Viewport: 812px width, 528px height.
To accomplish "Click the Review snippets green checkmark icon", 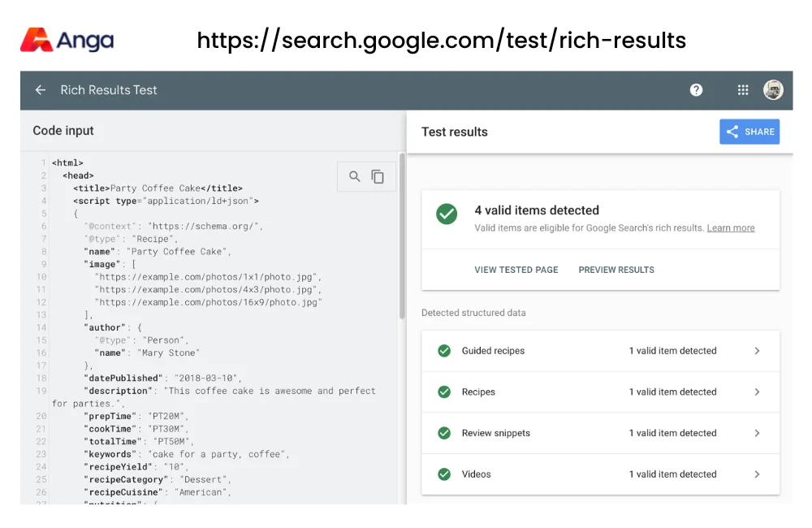I will pyautogui.click(x=444, y=433).
